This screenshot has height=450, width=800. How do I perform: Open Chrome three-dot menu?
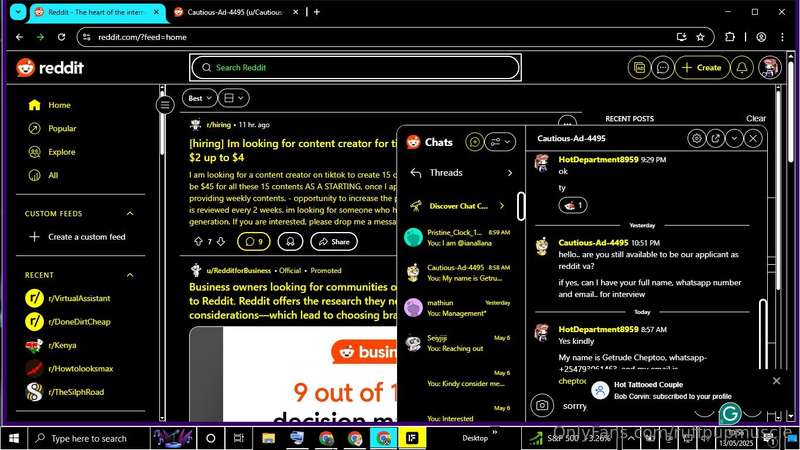coord(782,37)
